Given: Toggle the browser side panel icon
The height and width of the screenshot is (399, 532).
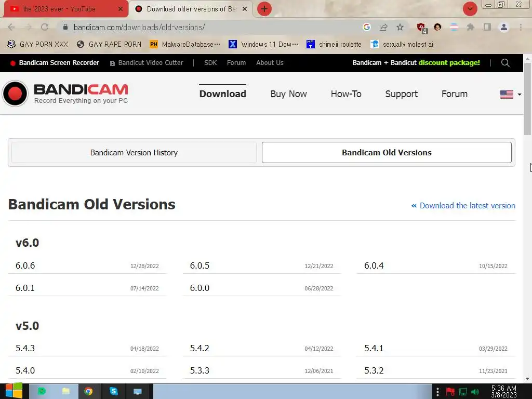Looking at the screenshot, I should point(487,27).
